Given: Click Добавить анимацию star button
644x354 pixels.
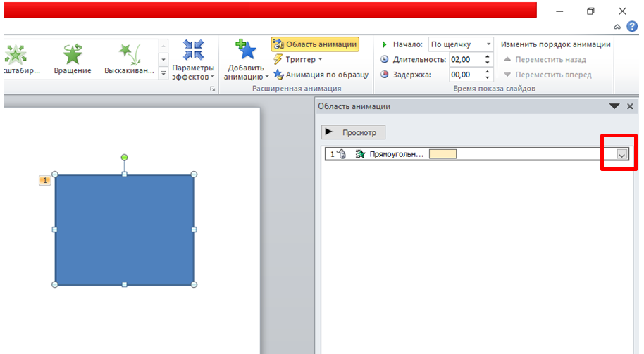Looking at the screenshot, I should point(246,60).
